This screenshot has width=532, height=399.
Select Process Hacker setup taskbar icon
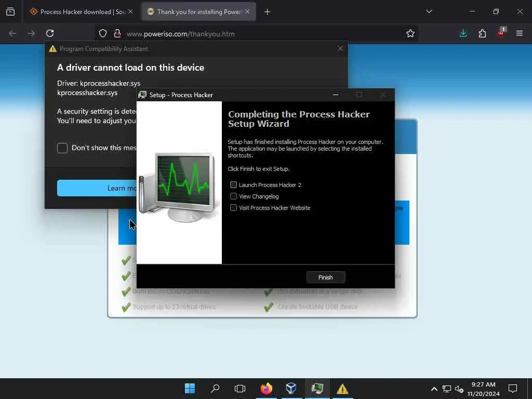click(317, 388)
